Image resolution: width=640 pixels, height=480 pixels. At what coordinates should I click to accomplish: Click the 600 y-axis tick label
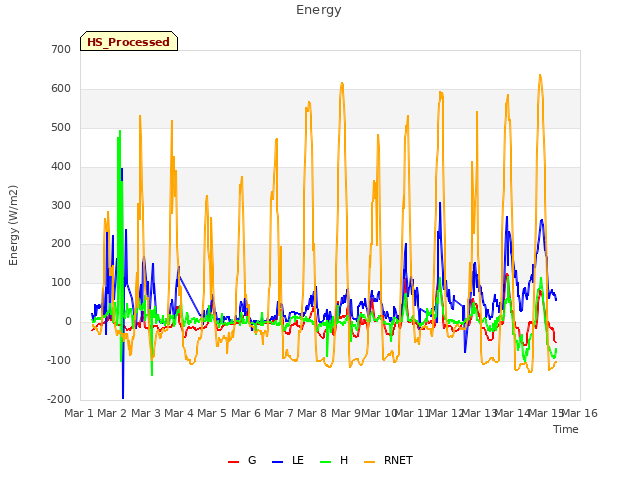pyautogui.click(x=61, y=89)
